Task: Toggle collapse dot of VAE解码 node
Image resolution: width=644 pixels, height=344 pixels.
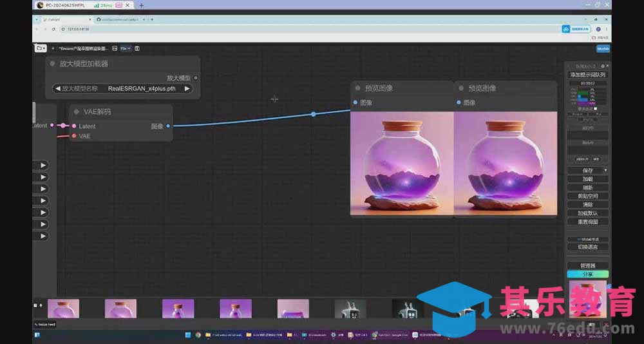Action: 77,112
